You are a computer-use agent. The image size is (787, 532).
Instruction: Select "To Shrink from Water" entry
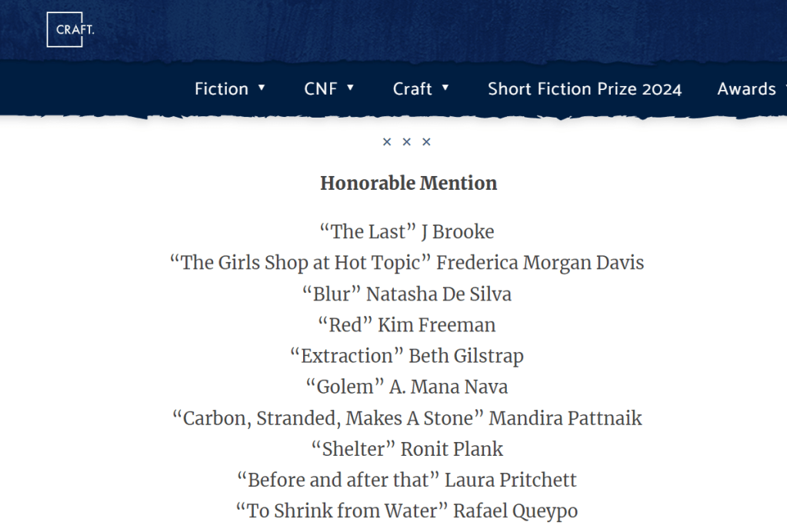[x=406, y=510]
